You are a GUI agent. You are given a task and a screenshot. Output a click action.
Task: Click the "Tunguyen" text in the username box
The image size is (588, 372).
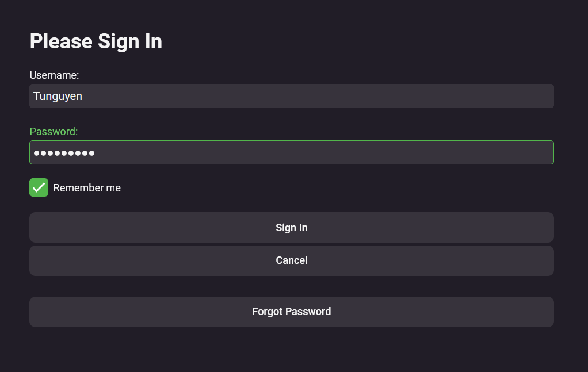pos(58,96)
